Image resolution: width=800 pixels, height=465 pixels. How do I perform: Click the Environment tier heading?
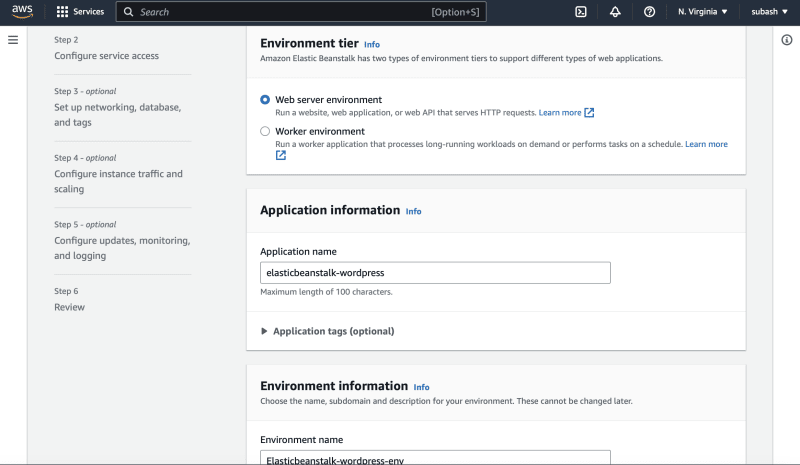click(309, 43)
